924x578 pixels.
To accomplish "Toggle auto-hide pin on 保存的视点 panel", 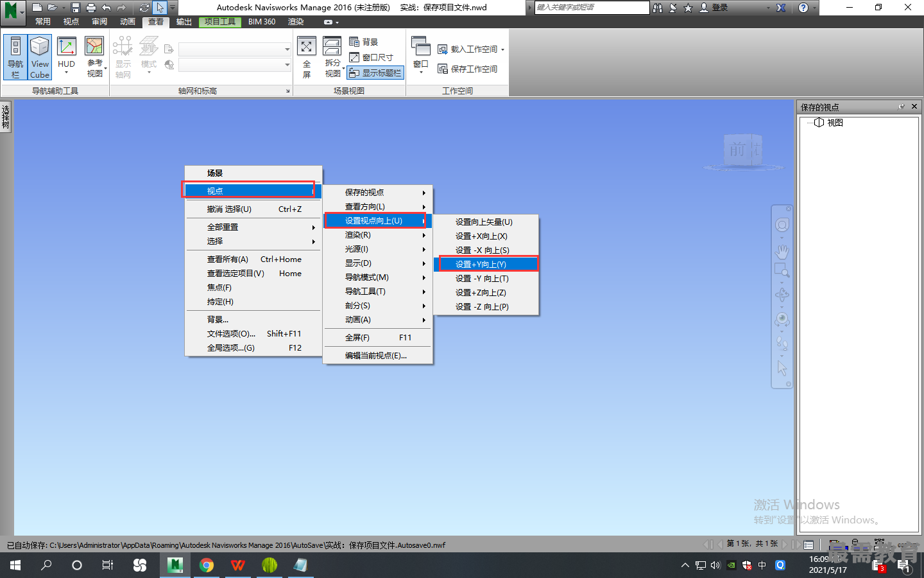I will [x=902, y=107].
